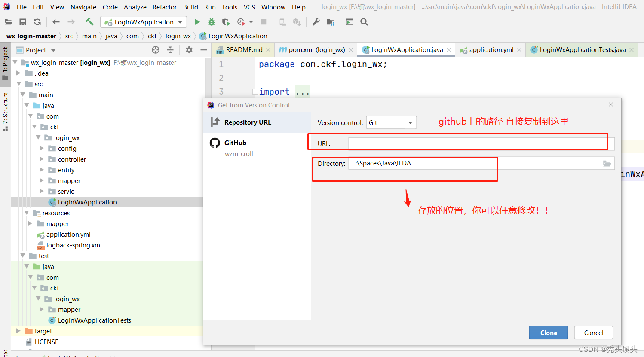This screenshot has width=644, height=357.
Task: Click the Search Everywhere magnifier icon
Action: click(364, 22)
